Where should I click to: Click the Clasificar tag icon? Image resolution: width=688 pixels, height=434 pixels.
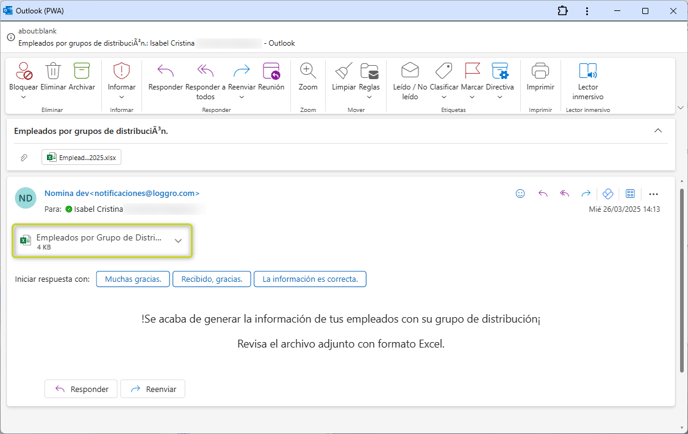coord(444,71)
